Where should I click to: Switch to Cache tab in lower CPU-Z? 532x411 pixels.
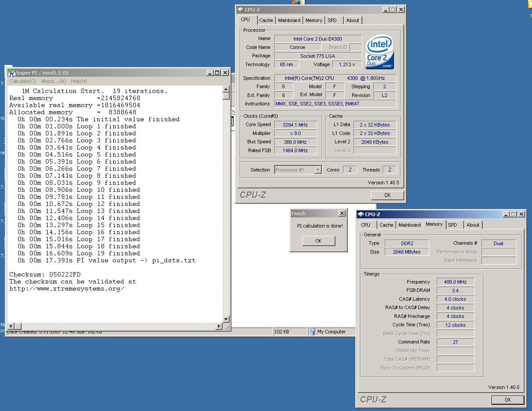click(x=387, y=225)
